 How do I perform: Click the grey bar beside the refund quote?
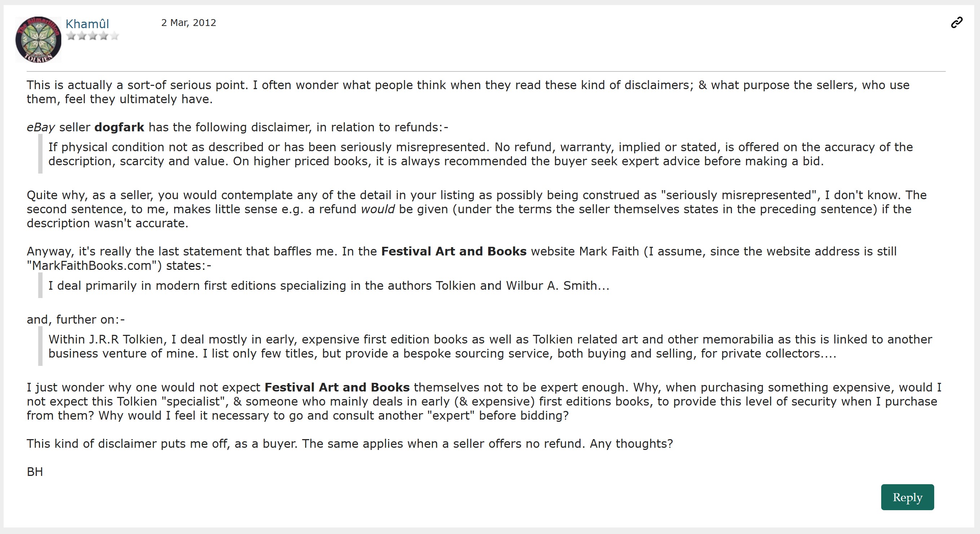click(40, 154)
